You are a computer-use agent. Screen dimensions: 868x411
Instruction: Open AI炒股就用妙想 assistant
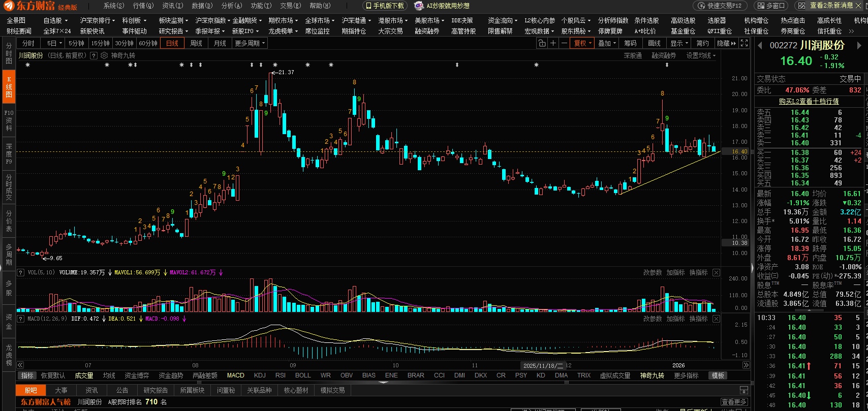(442, 6)
